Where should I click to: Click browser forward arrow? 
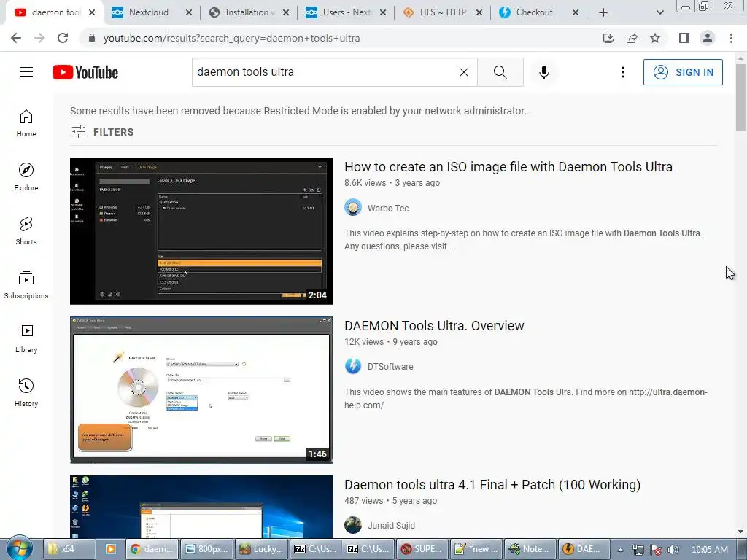pos(39,38)
